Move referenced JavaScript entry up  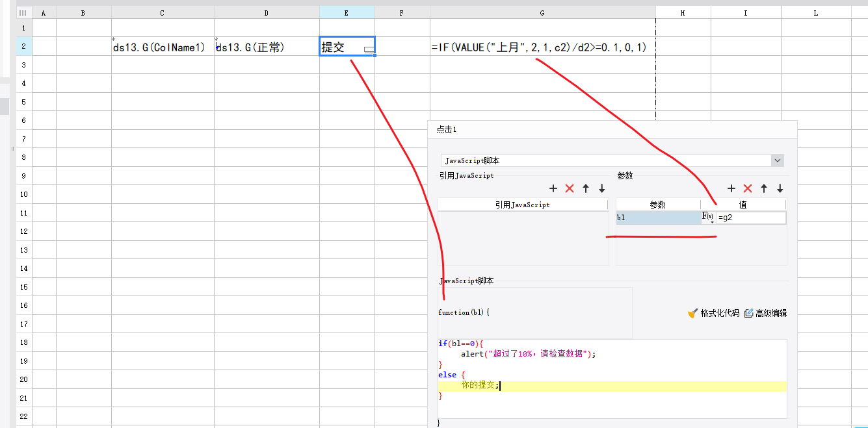(586, 188)
